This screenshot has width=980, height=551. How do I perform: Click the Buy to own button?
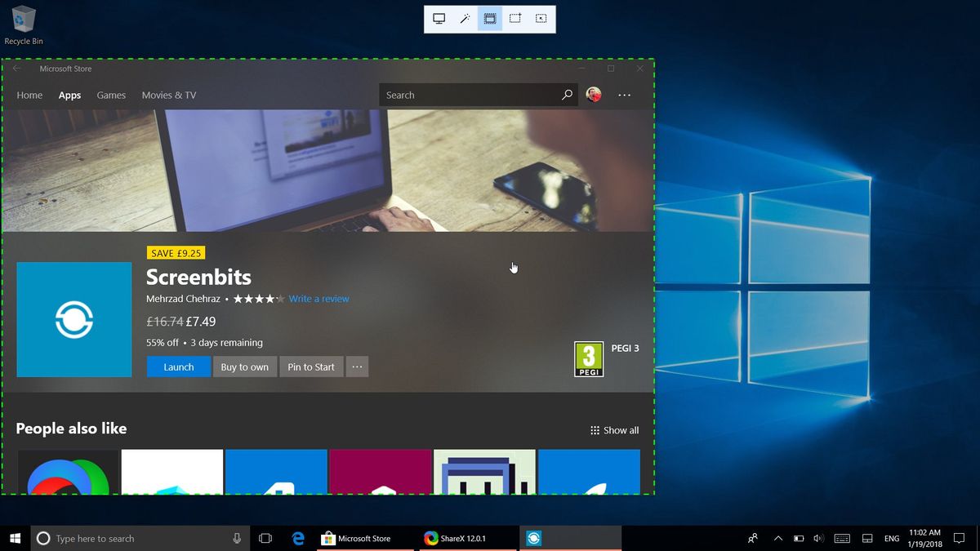(244, 367)
